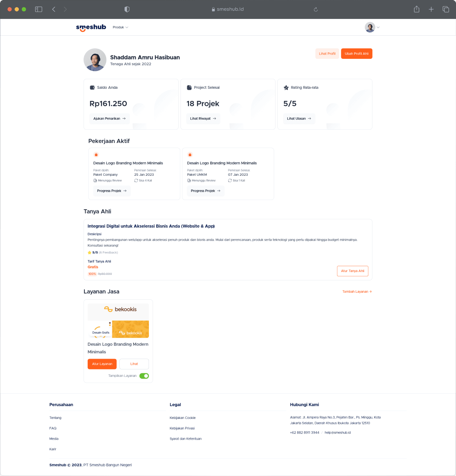
Task: Click the shield icon in the address bar
Action: pos(127,9)
